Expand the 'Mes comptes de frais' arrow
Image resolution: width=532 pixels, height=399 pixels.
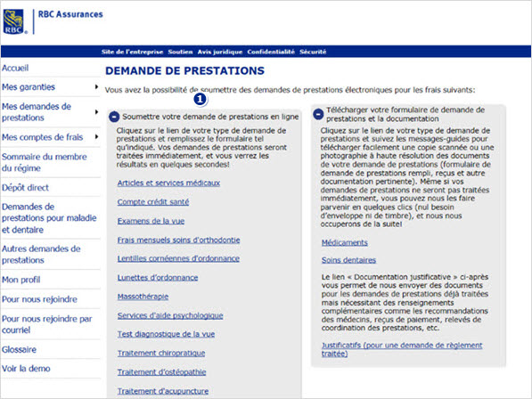tap(96, 137)
